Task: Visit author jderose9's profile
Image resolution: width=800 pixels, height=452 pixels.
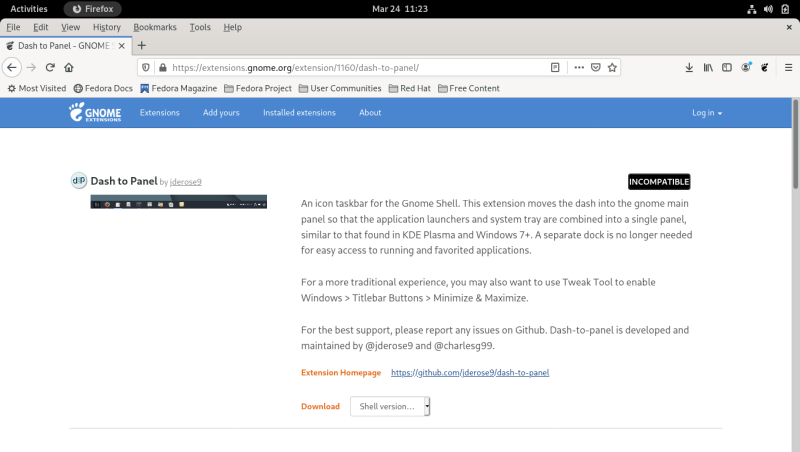Action: click(x=186, y=182)
